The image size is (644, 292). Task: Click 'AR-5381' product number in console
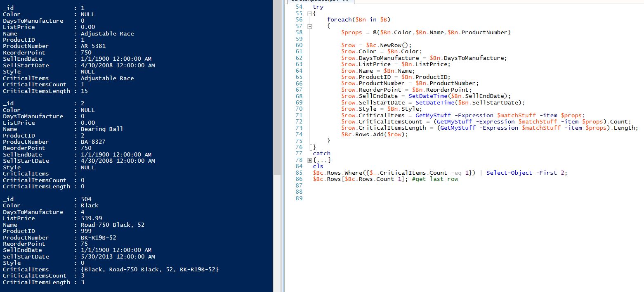(93, 46)
